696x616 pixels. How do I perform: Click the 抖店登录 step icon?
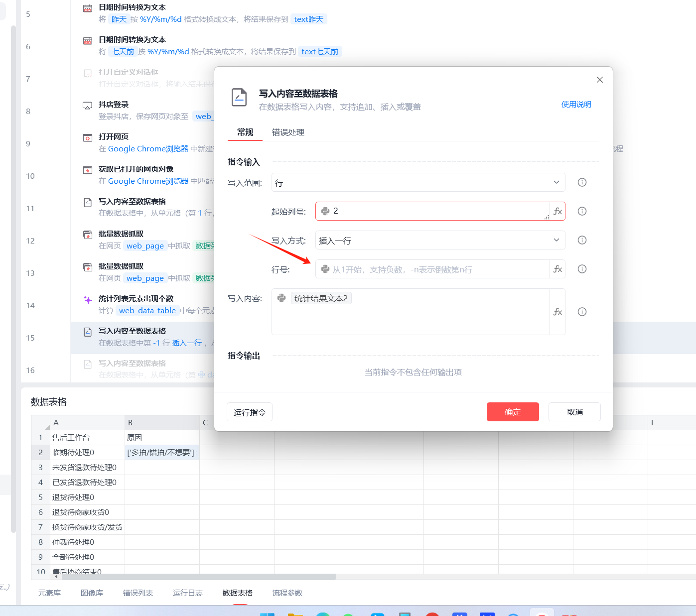coord(88,106)
